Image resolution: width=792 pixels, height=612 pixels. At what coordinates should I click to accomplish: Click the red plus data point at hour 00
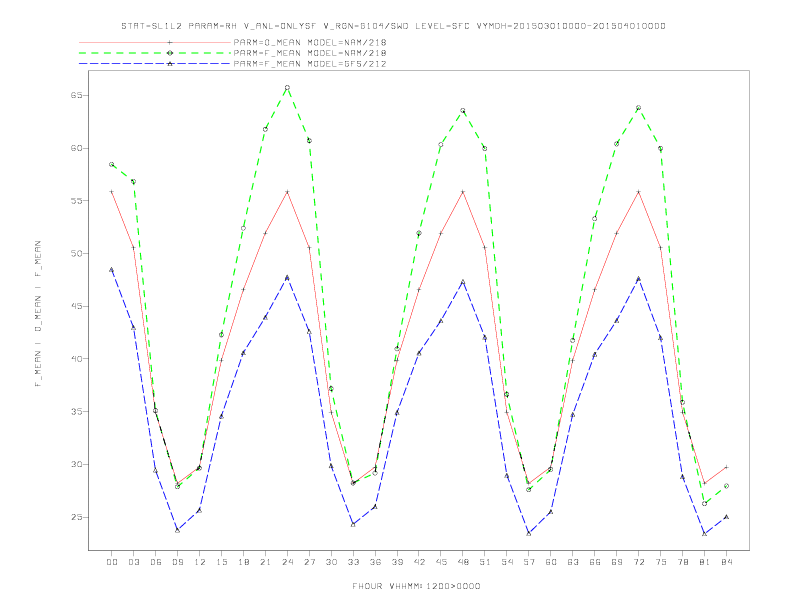point(112,192)
